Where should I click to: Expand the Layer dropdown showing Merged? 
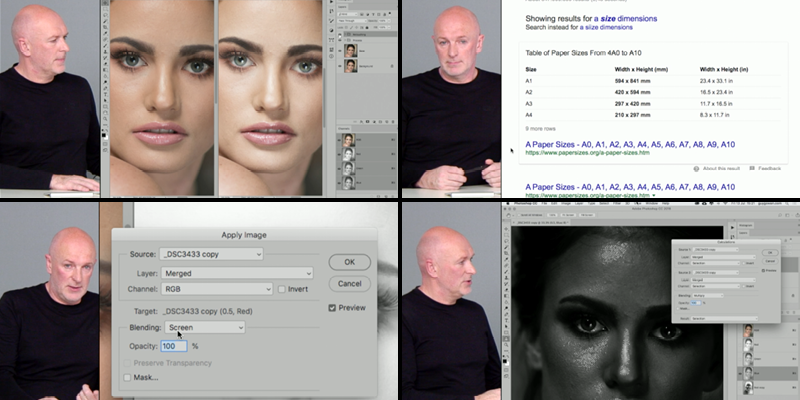tap(237, 272)
